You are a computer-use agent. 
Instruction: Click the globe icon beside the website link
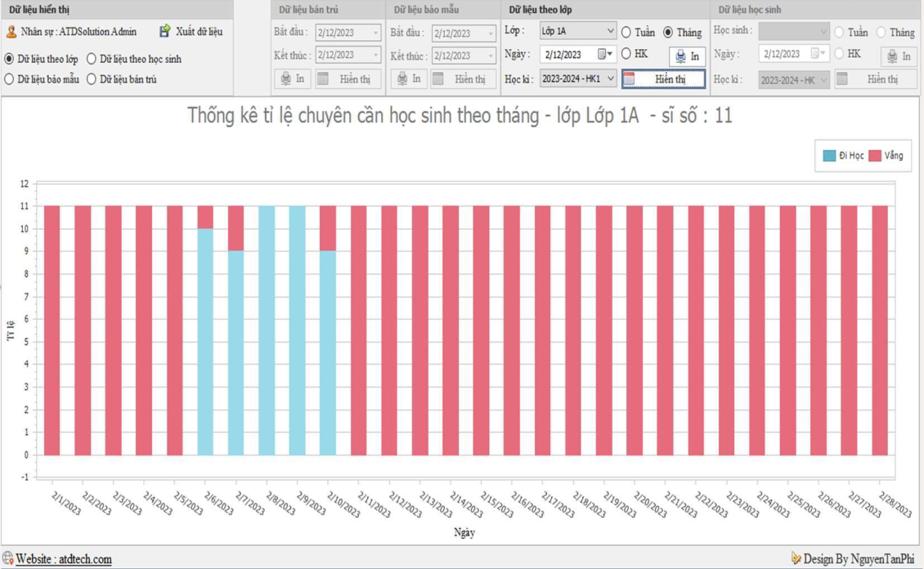point(7,558)
